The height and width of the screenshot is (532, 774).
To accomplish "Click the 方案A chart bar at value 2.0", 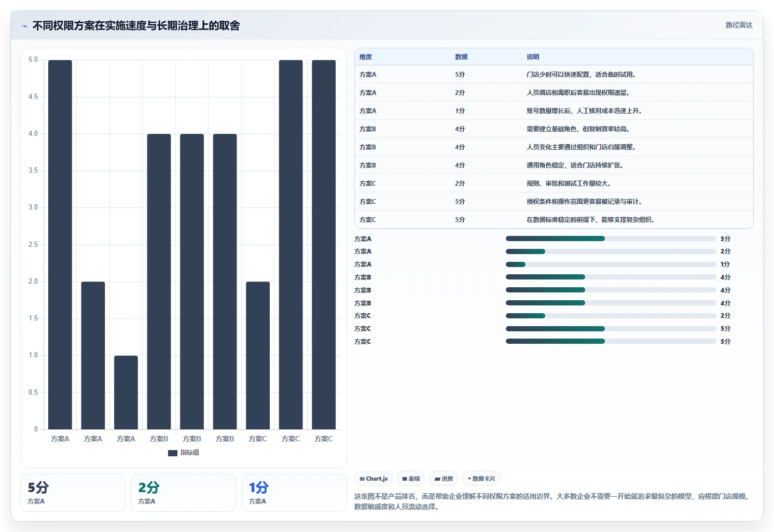I will pyautogui.click(x=93, y=356).
